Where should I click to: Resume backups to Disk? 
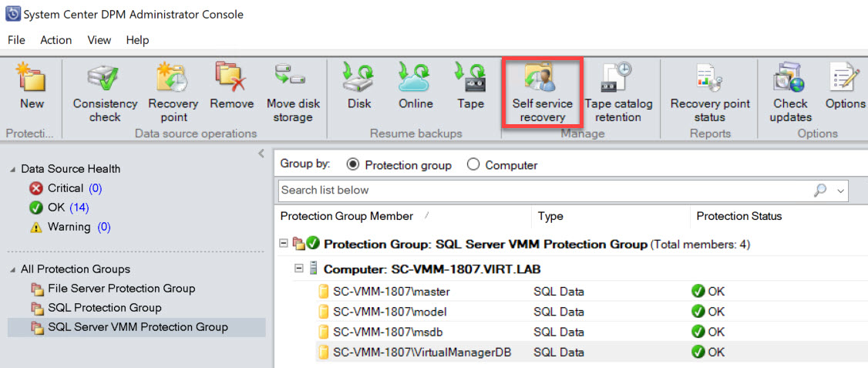[x=359, y=78]
